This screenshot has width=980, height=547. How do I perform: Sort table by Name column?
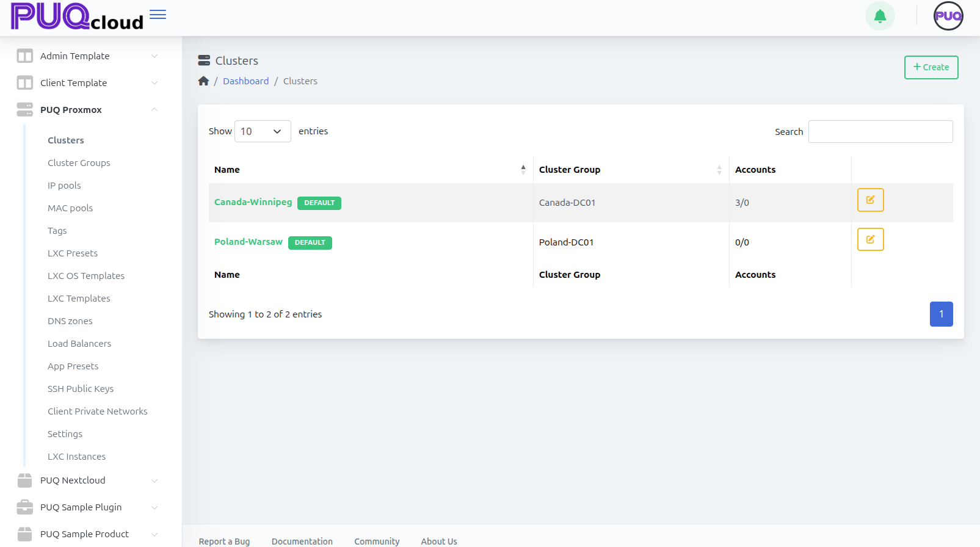point(523,170)
